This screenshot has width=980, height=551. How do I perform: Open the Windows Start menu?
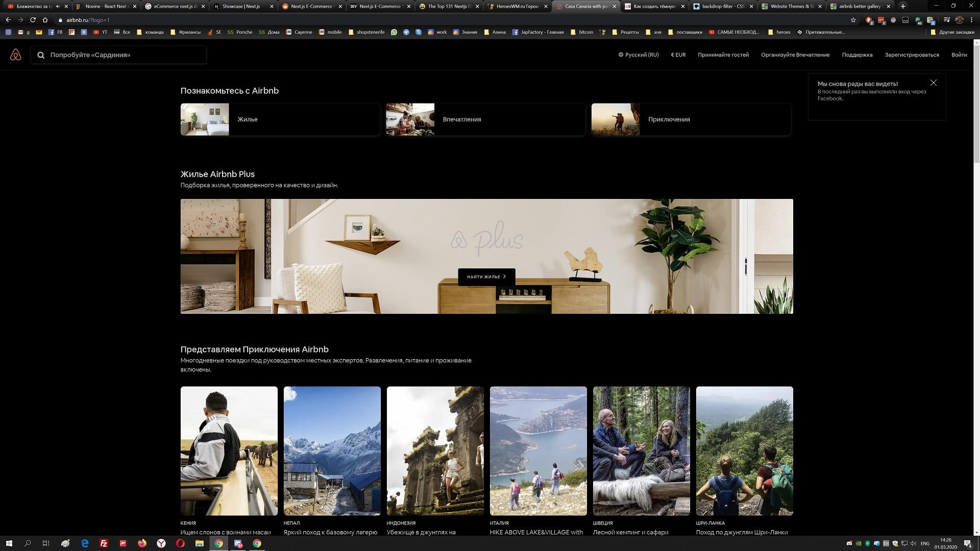point(9,543)
